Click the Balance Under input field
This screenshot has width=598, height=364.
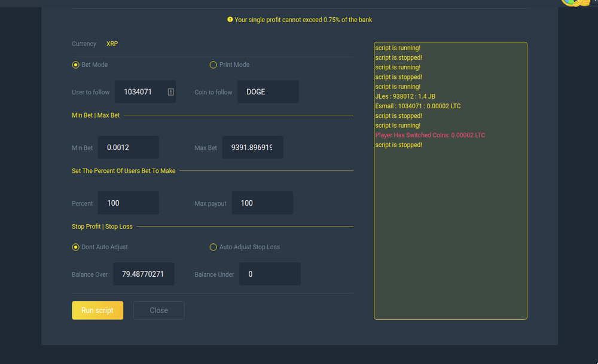click(270, 274)
